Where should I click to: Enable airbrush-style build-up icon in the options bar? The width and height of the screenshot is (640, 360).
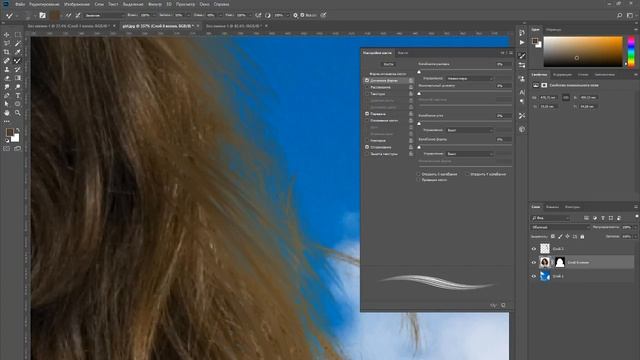tap(258, 16)
